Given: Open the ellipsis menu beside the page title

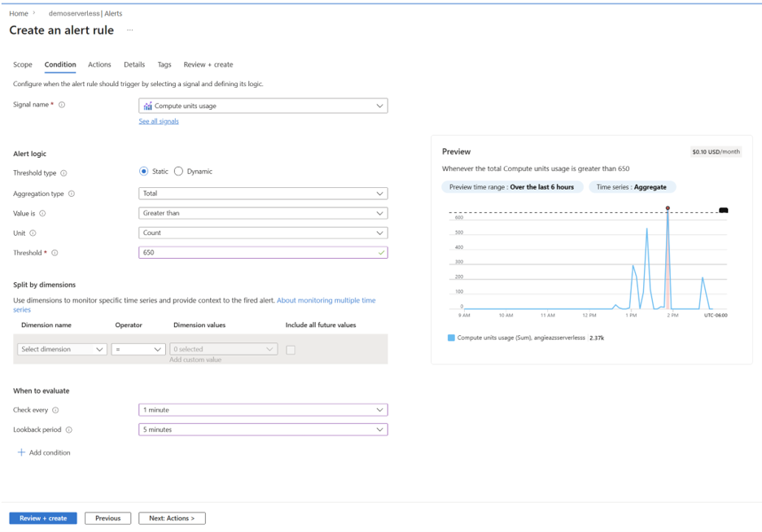Looking at the screenshot, I should click(129, 30).
